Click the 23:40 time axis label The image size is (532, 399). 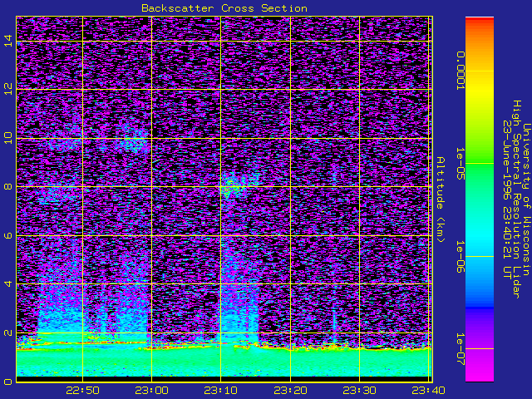coord(429,391)
